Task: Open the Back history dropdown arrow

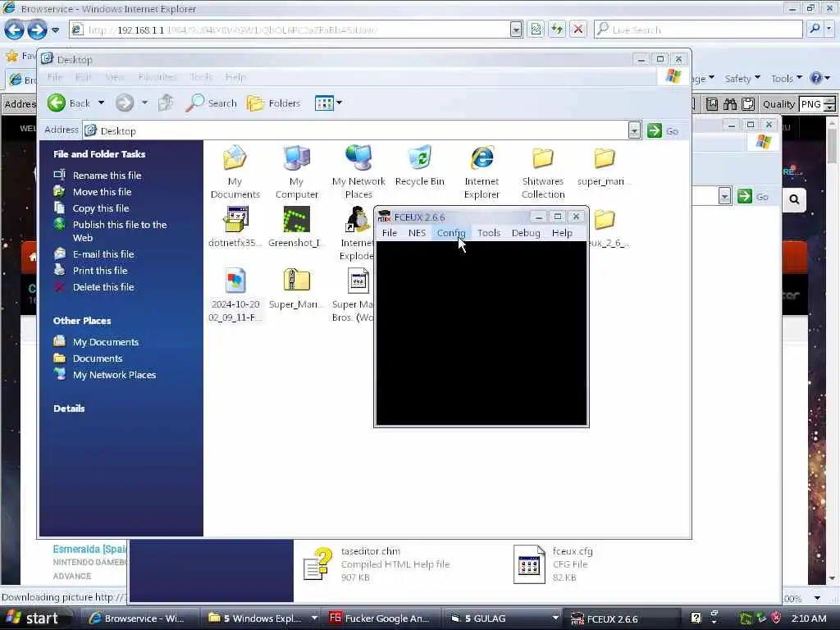Action: click(101, 103)
